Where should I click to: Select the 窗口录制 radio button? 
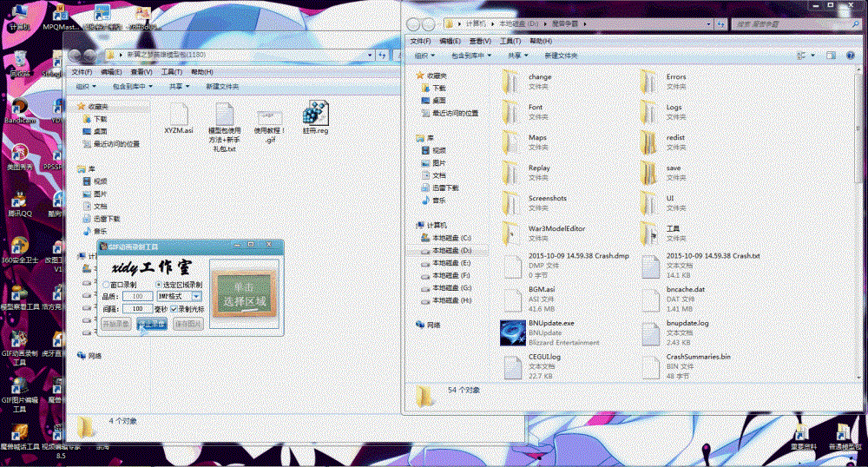tap(105, 284)
